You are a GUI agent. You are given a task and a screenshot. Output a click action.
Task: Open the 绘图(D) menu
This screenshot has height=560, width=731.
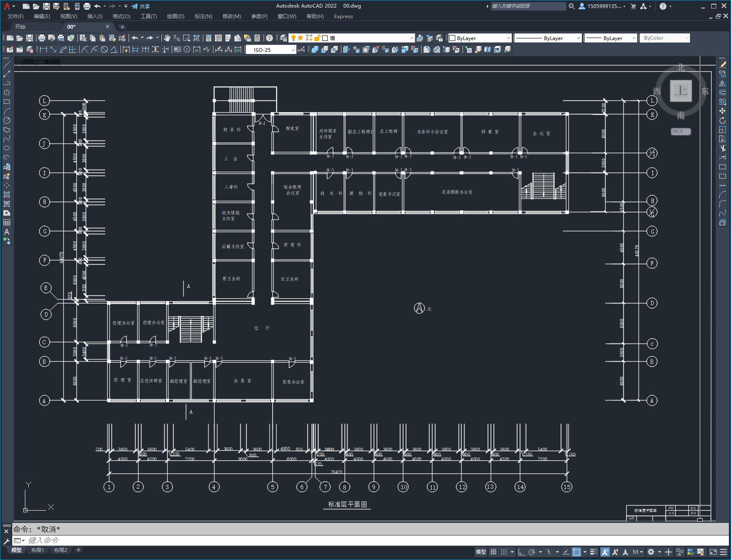click(176, 16)
